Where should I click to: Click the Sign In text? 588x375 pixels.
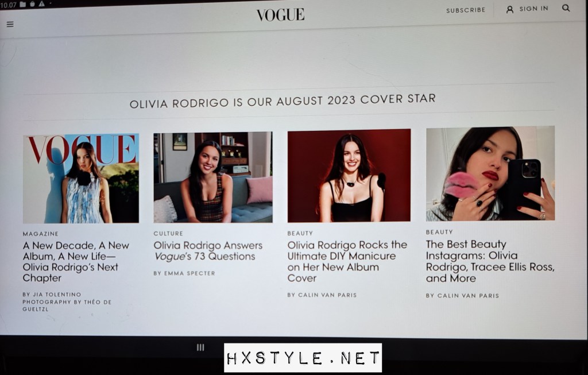tap(533, 9)
